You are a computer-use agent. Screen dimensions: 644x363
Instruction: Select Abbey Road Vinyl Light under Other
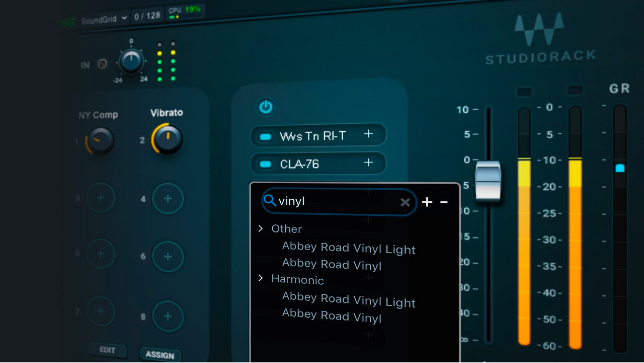[x=349, y=248]
